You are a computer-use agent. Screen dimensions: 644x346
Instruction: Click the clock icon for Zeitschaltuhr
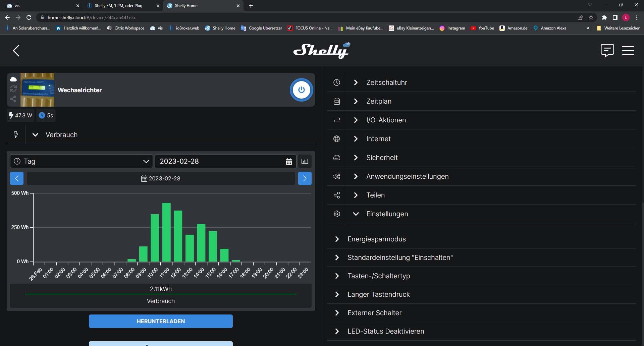coord(337,82)
